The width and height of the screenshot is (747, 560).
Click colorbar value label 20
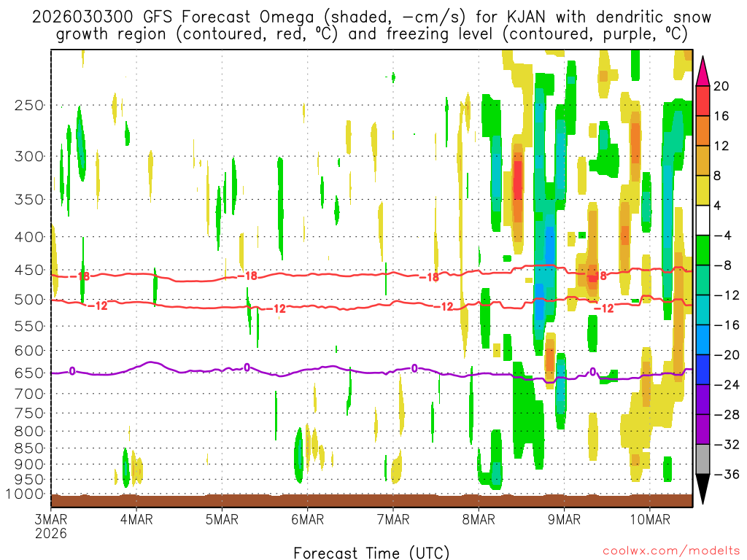tap(721, 86)
